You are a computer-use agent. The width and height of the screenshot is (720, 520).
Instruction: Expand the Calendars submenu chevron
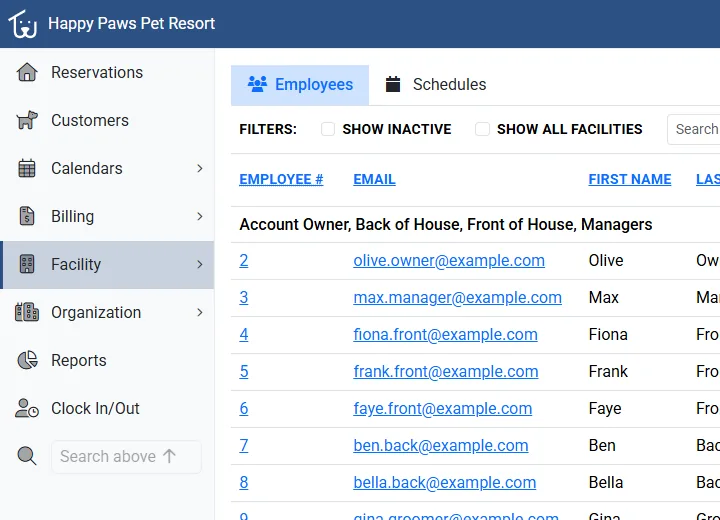tap(200, 169)
